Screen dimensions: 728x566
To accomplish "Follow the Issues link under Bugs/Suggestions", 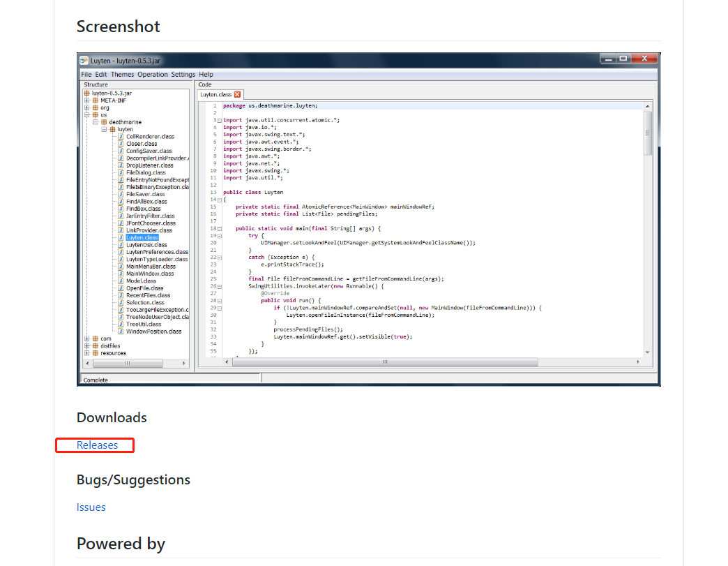I will [x=91, y=507].
